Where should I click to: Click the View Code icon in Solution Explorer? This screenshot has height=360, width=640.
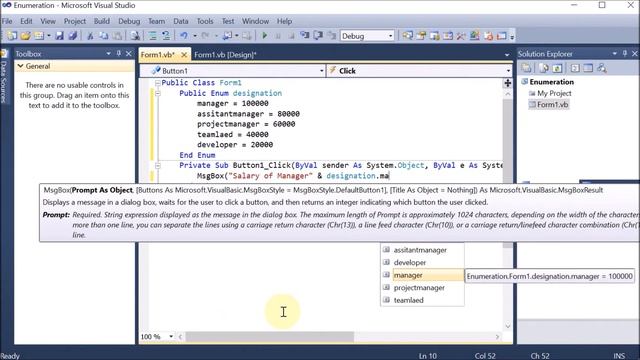(x=575, y=68)
